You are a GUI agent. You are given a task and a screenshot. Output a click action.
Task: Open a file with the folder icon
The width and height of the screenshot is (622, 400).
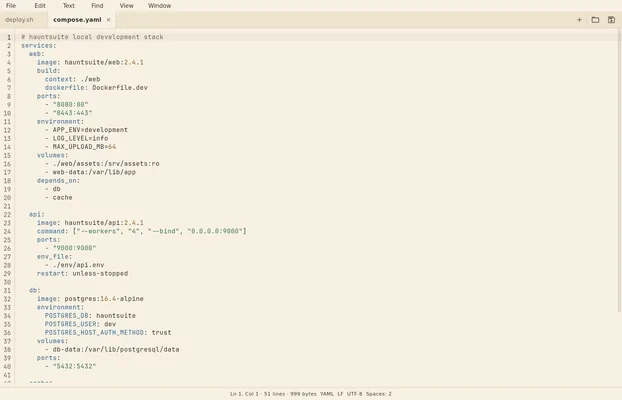tap(595, 20)
